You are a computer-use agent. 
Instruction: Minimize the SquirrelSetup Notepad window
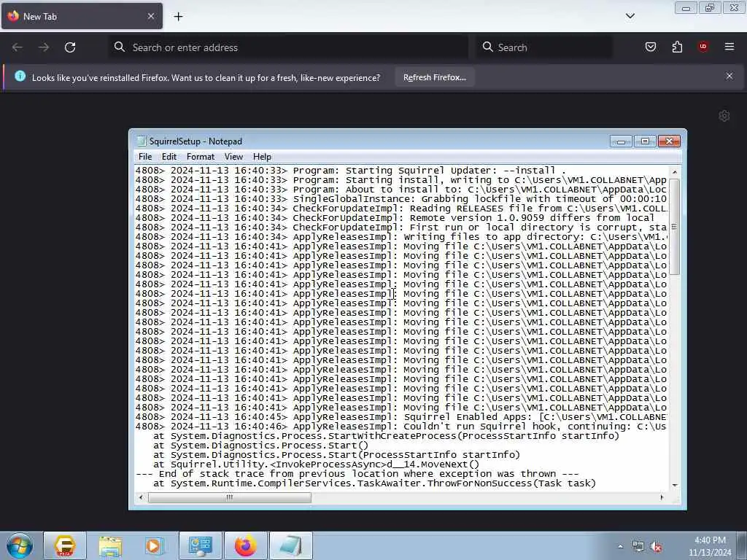tap(621, 141)
